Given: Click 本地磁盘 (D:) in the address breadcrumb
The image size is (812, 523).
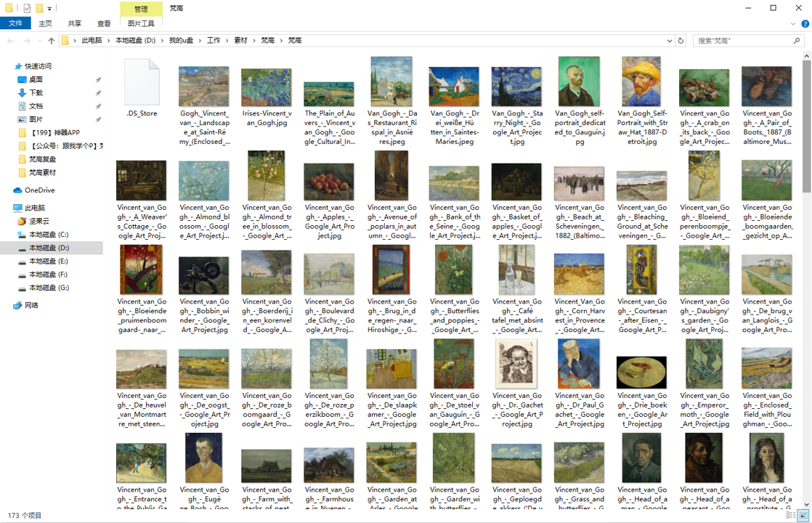Looking at the screenshot, I should click(135, 41).
